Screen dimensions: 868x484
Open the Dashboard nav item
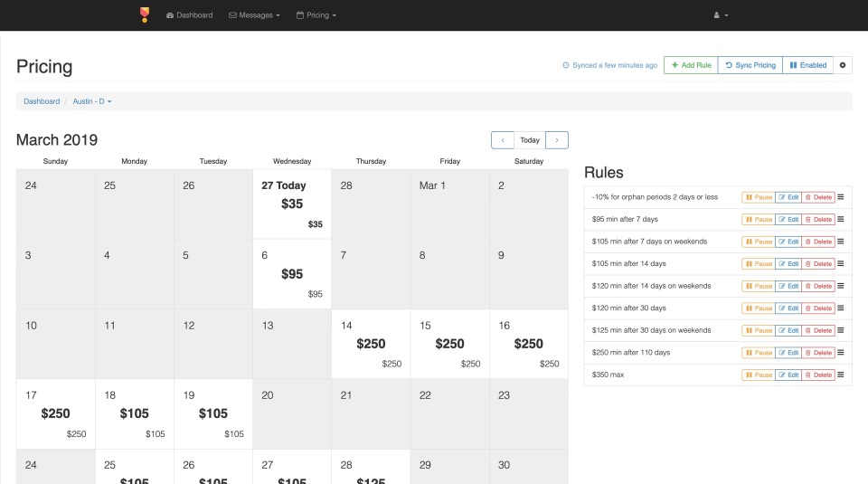click(x=189, y=15)
